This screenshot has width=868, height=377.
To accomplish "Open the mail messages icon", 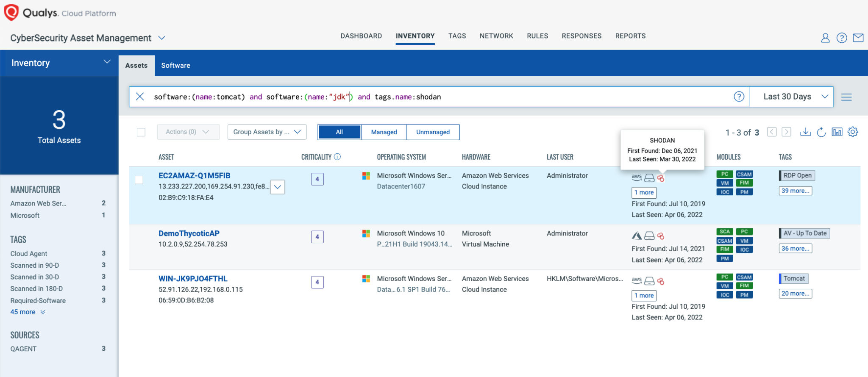I will 858,38.
